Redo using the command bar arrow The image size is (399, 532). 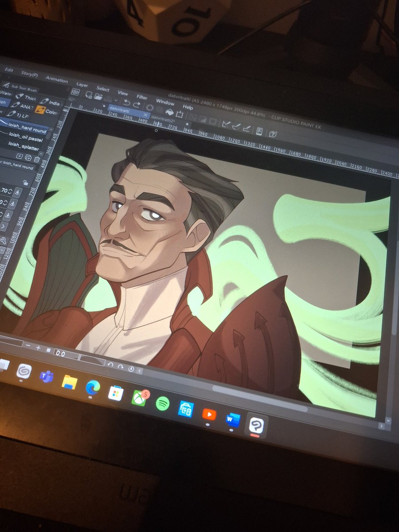click(x=137, y=104)
